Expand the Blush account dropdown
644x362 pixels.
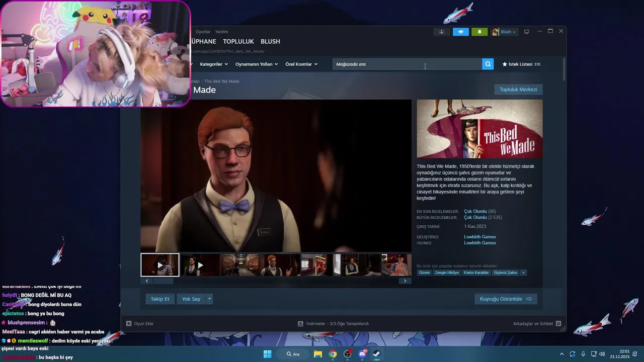point(514,32)
